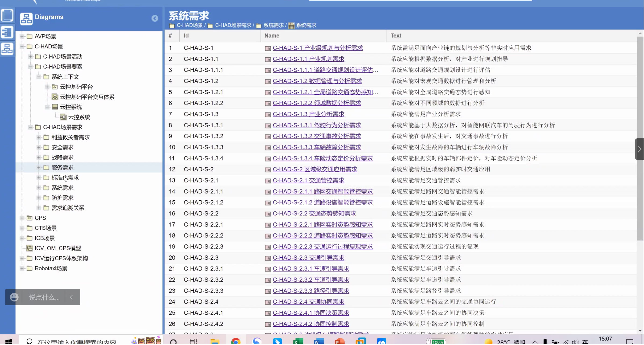Open the top page view sidebar icon
644x345 pixels.
tap(7, 15)
